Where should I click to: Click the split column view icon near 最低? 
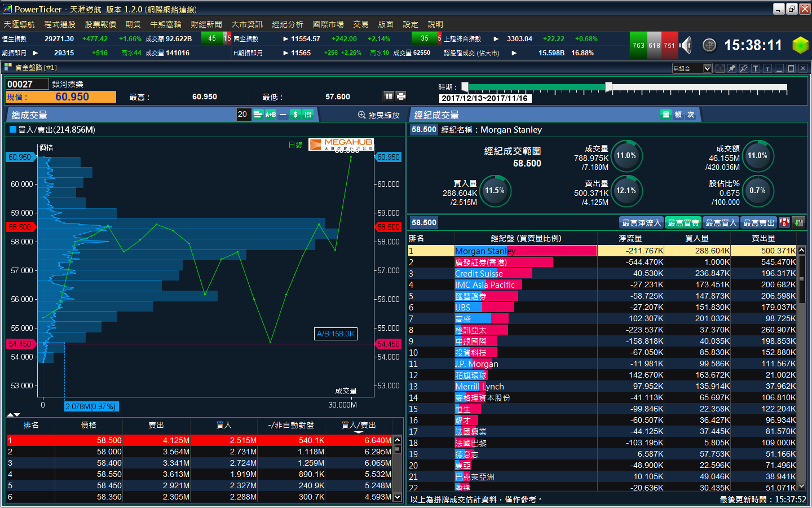[x=389, y=96]
